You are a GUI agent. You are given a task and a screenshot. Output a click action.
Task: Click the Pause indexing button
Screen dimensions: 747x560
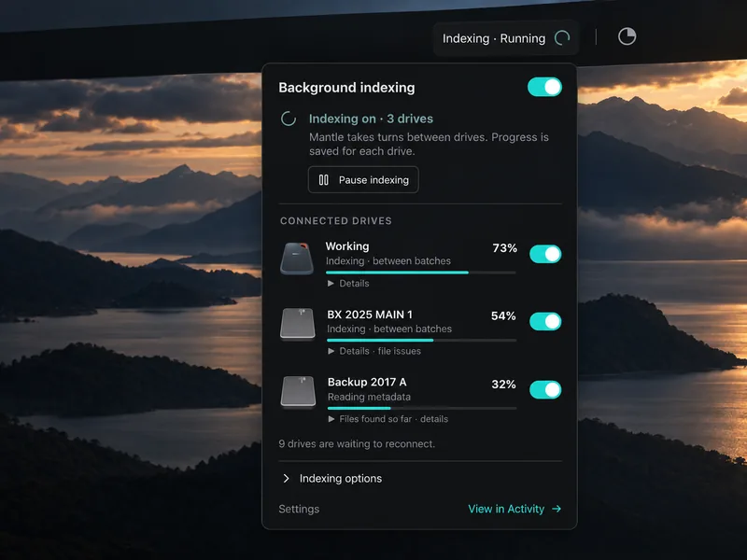363,179
